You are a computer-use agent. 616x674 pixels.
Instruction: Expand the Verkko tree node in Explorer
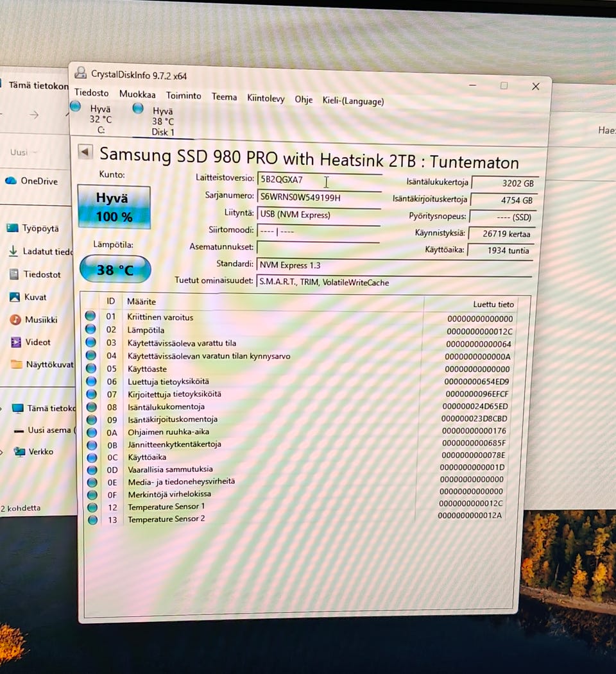[2, 451]
